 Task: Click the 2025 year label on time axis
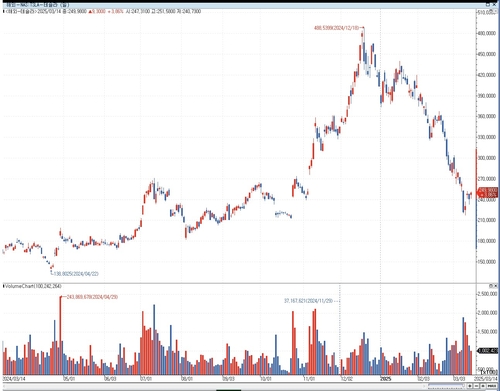pyautogui.click(x=386, y=379)
